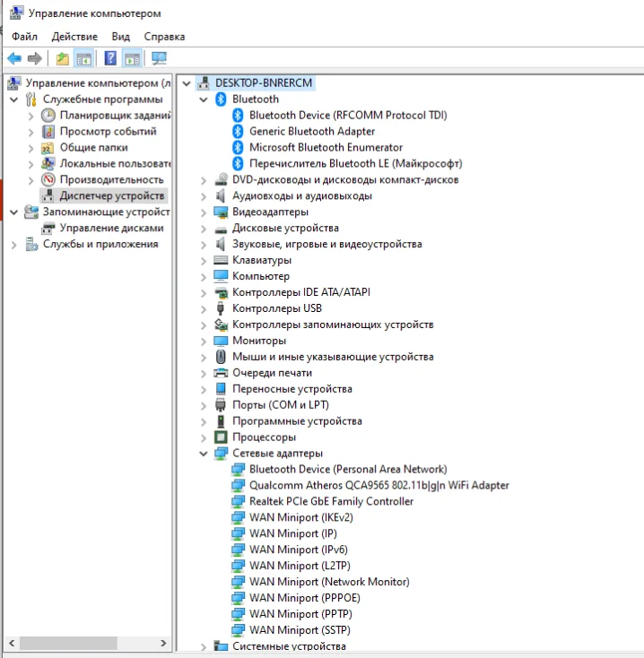
Task: Click the Scan for hardware changes monitor icon
Action: pos(159,58)
